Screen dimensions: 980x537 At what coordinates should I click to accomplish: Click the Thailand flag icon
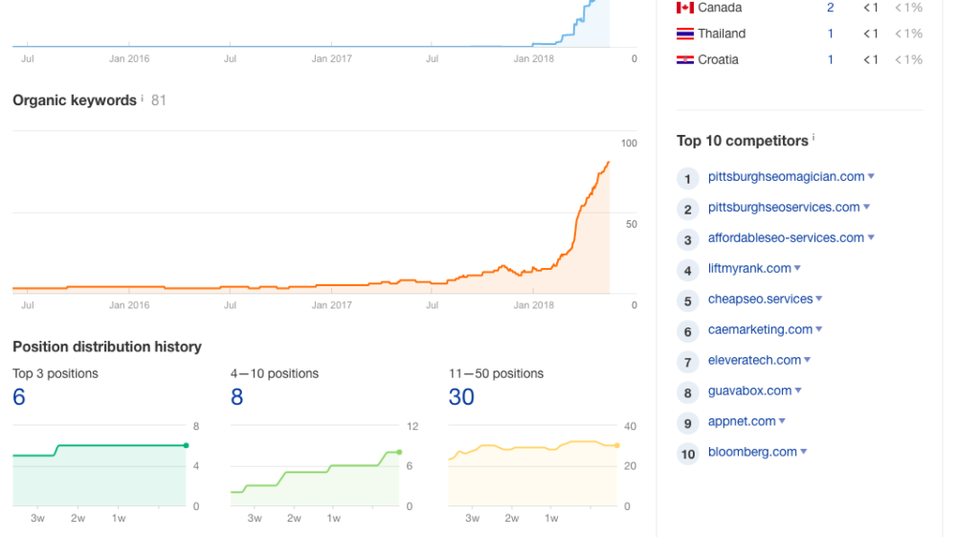(685, 34)
